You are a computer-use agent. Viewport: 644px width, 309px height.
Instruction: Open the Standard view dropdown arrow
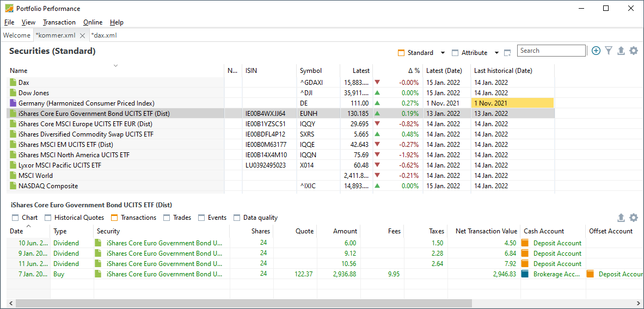[x=443, y=53]
